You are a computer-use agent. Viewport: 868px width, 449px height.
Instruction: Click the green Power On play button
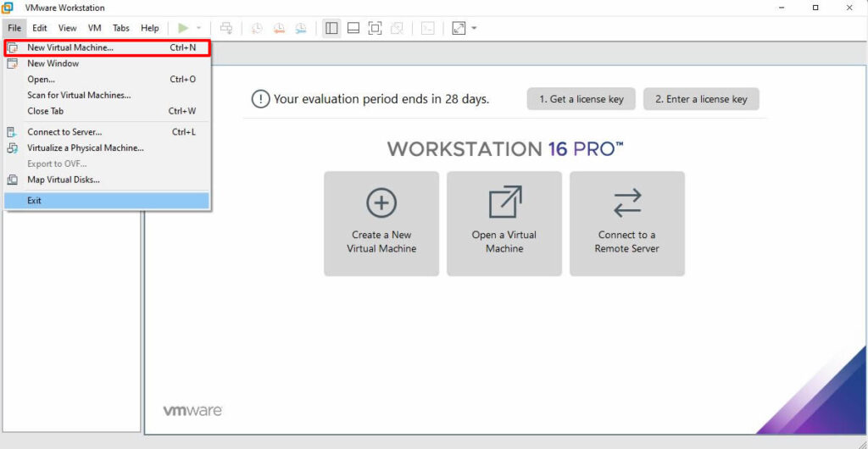[x=183, y=28]
